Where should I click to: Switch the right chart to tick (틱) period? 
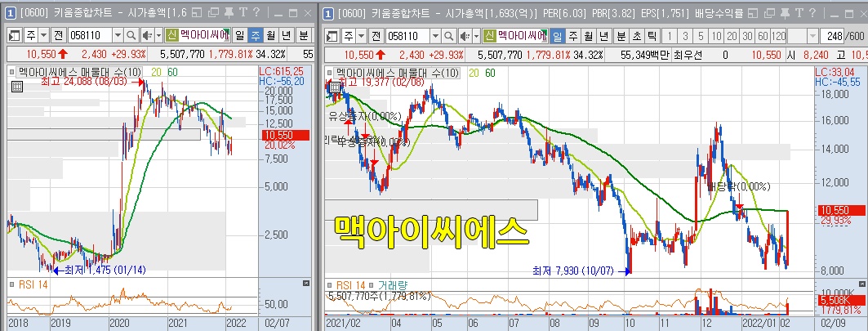tap(652, 36)
